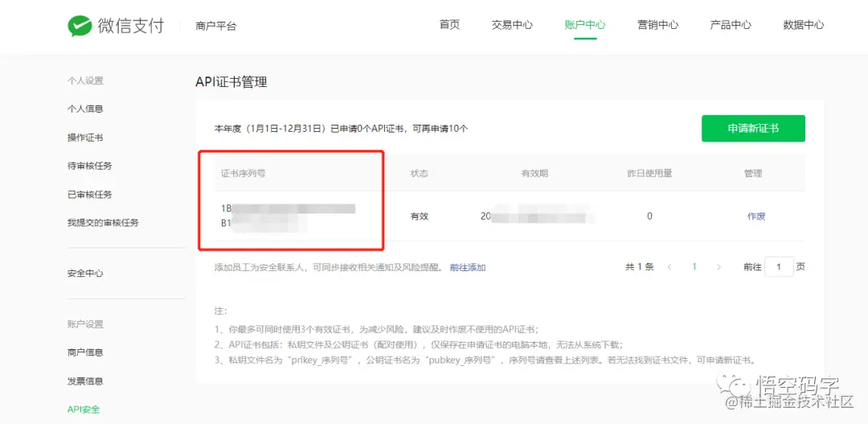Screen dimensions: 868x424
Task: Click the 证书序列号 column header
Action: coord(243,174)
